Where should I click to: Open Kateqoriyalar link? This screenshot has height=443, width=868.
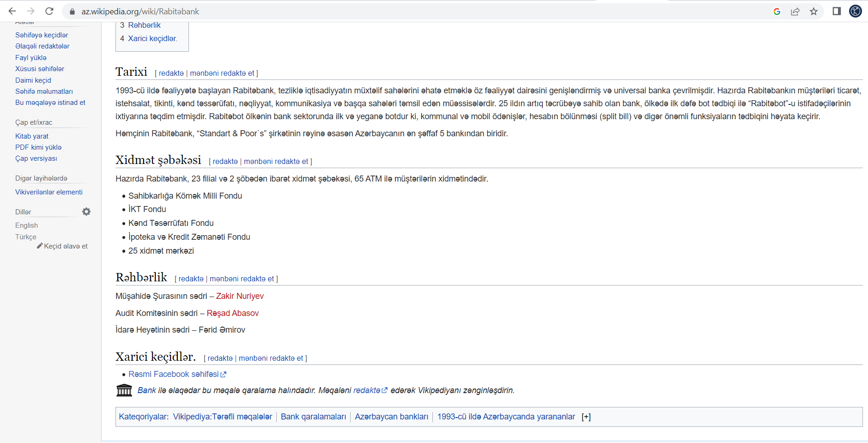pyautogui.click(x=143, y=417)
